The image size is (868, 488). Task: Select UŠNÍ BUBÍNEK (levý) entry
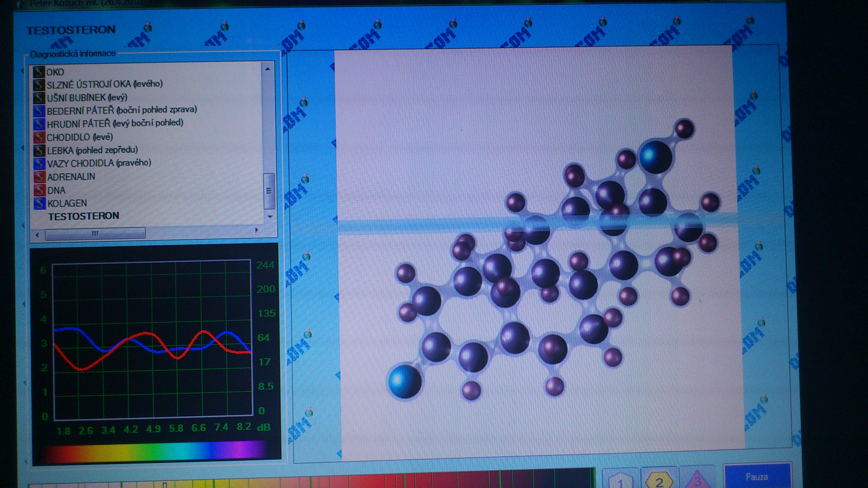click(87, 97)
